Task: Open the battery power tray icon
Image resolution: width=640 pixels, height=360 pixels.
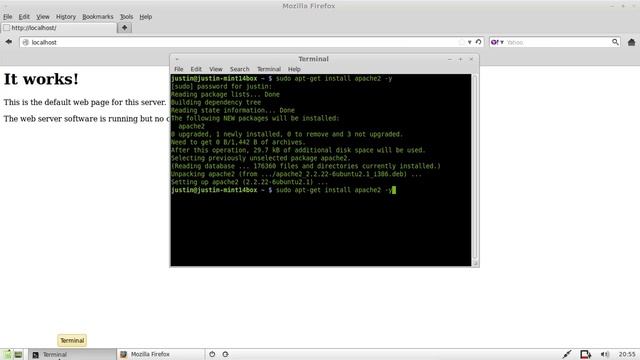Action: [x=586, y=354]
